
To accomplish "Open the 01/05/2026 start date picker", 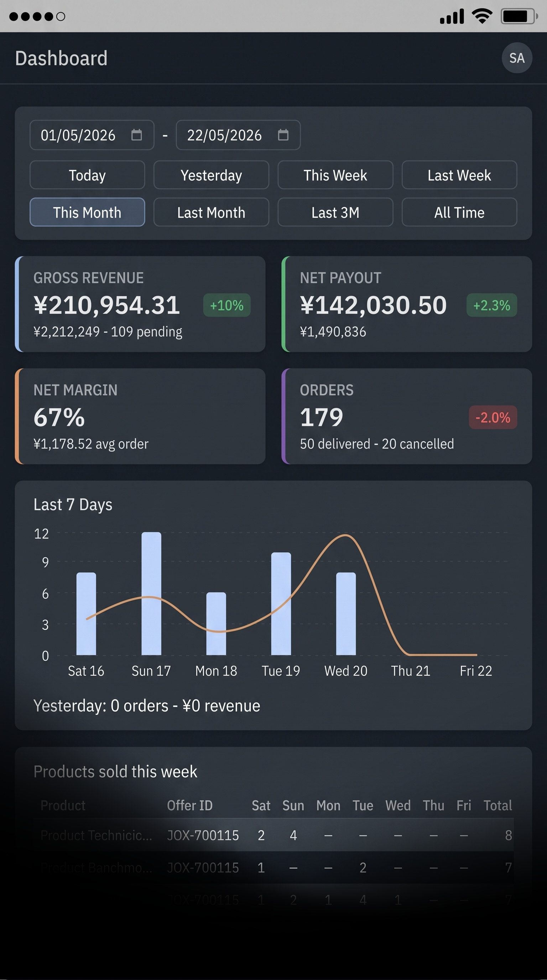I will click(92, 135).
